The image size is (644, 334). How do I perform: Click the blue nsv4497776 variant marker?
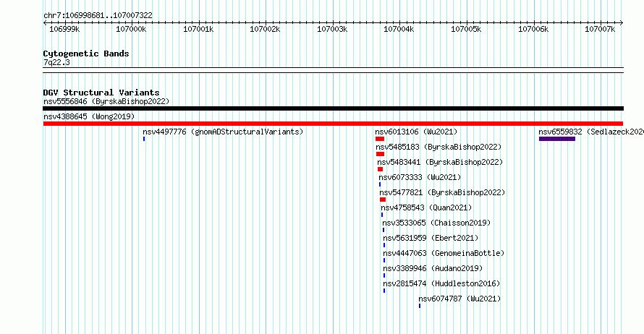144,139
